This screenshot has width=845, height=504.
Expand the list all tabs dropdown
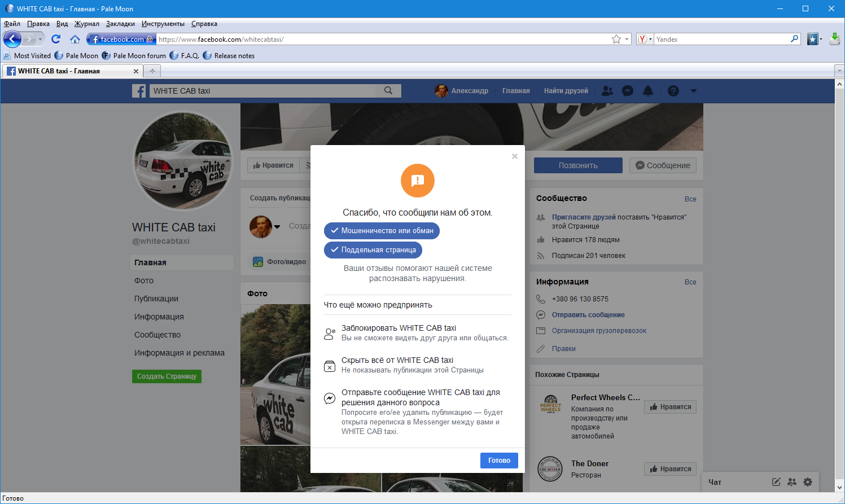(x=839, y=71)
